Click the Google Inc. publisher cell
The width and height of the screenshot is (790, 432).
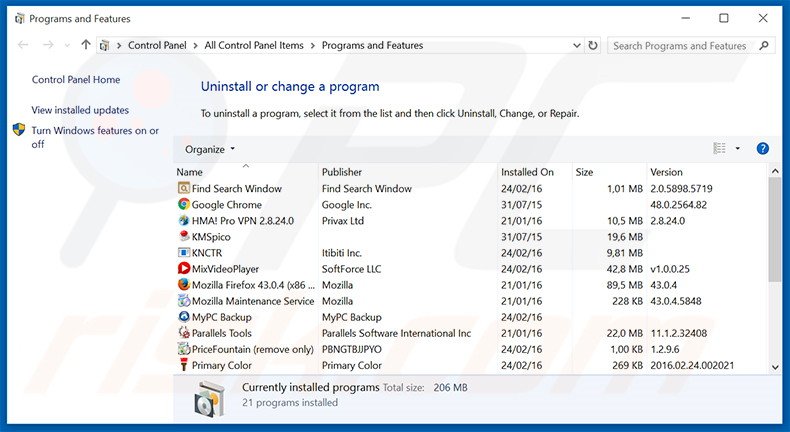click(x=347, y=205)
